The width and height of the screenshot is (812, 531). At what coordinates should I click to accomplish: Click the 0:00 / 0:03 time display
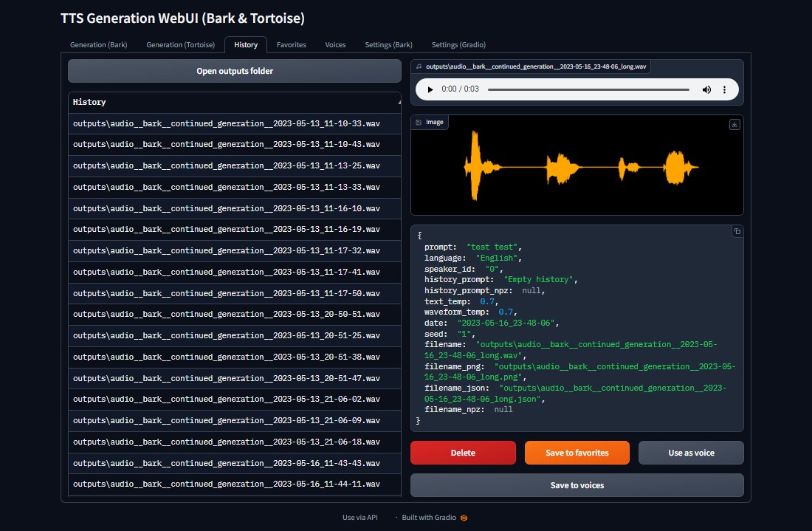pos(460,89)
